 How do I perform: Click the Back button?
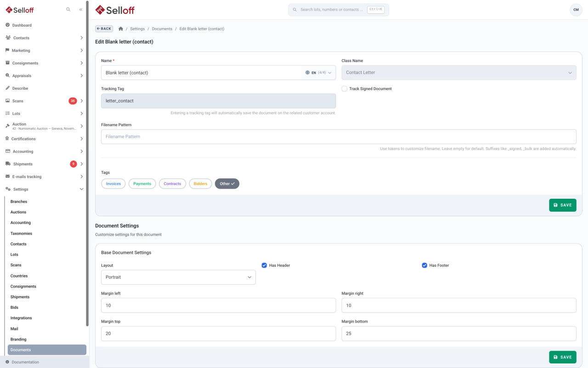click(x=104, y=29)
